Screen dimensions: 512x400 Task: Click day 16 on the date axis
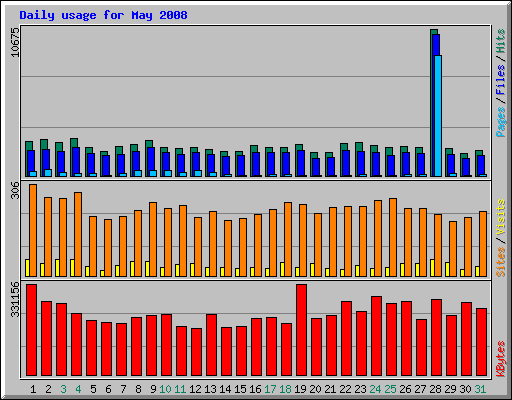coord(255,389)
